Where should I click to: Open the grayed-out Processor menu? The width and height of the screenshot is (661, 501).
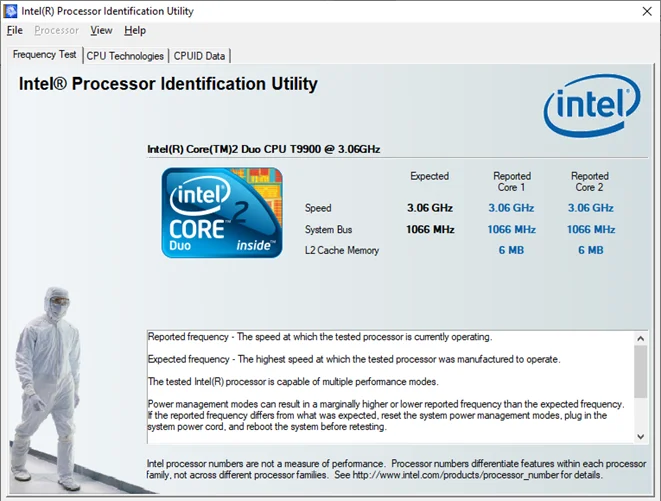pos(56,30)
